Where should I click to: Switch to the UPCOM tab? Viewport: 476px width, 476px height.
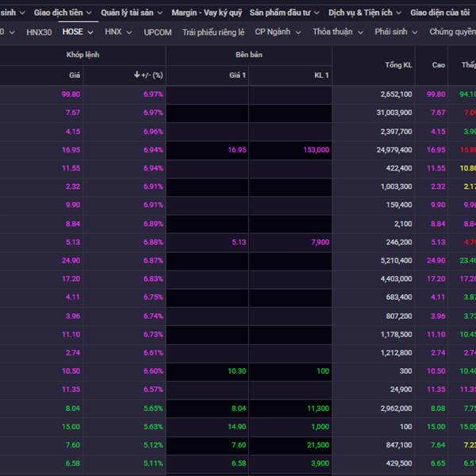(x=158, y=33)
